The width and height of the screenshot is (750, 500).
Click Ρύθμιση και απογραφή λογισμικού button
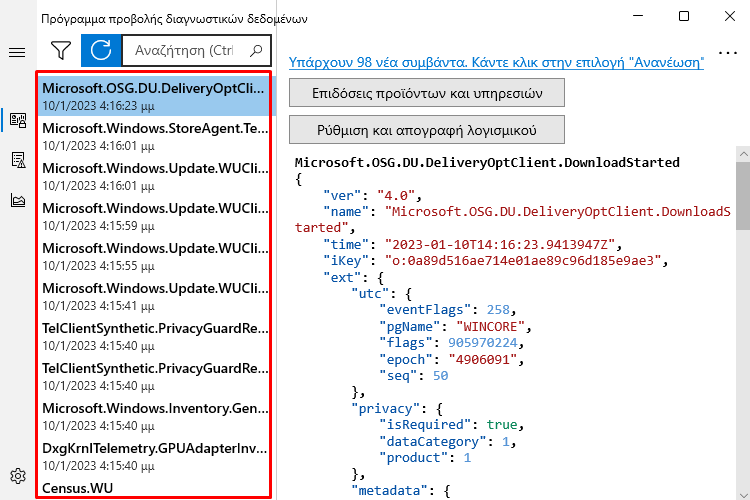(427, 130)
